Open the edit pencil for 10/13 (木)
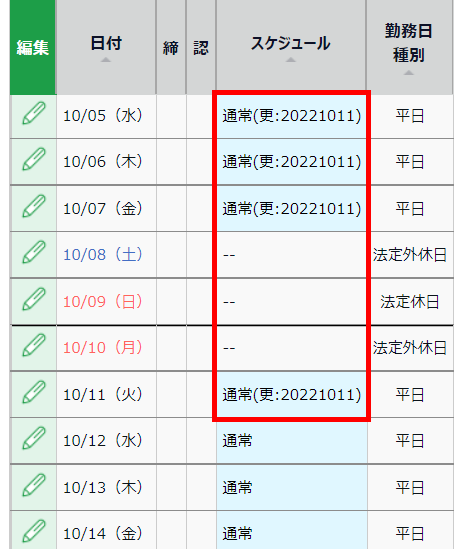454x549 pixels. (x=34, y=485)
